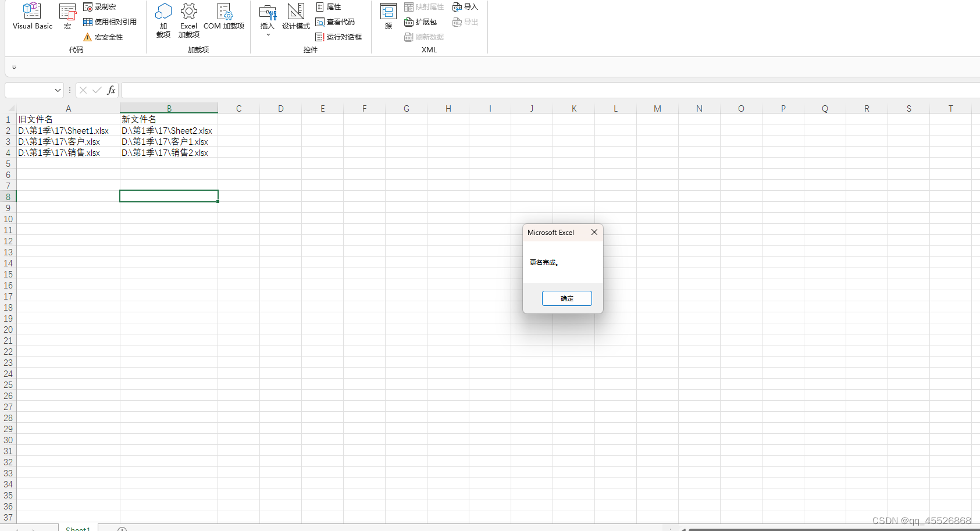980x531 pixels.
Task: Open Macro Security (宏安全性) settings
Action: [103, 37]
